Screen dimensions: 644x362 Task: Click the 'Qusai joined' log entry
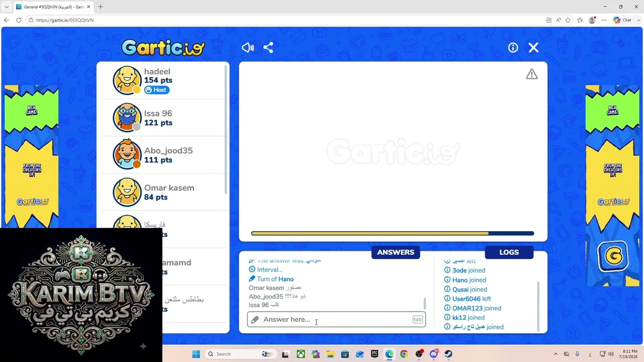click(x=465, y=290)
